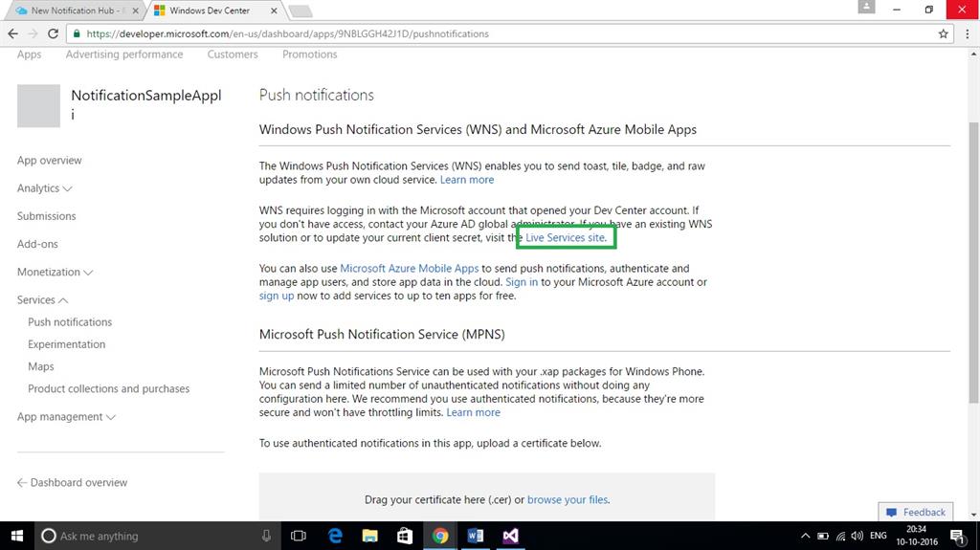Click the sign up link

pos(277,297)
